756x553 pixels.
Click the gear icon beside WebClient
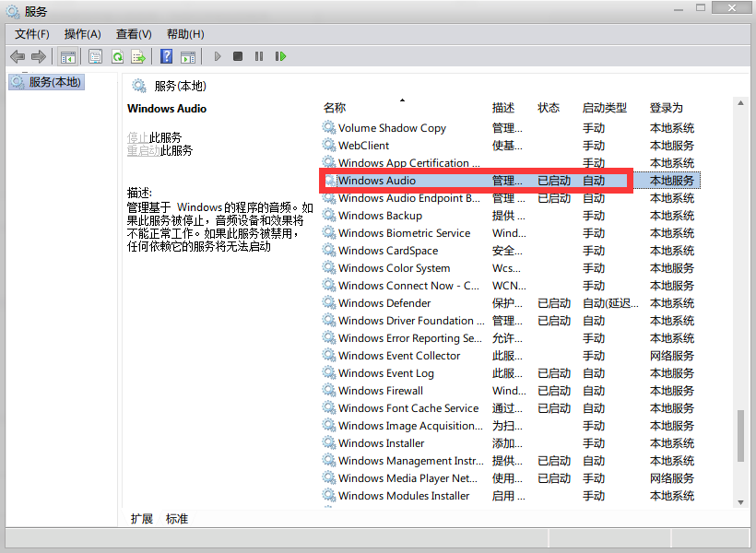[x=329, y=145]
